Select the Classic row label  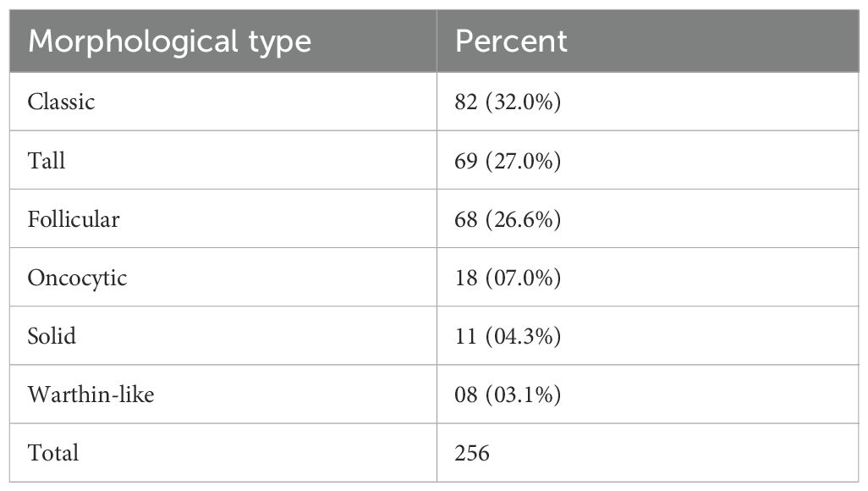click(x=61, y=102)
